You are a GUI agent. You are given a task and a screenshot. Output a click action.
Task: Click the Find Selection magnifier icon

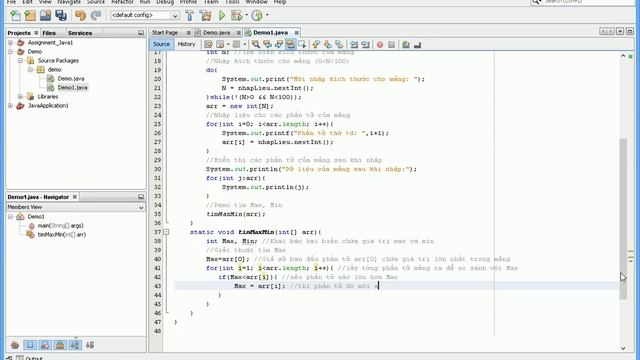(x=256, y=44)
